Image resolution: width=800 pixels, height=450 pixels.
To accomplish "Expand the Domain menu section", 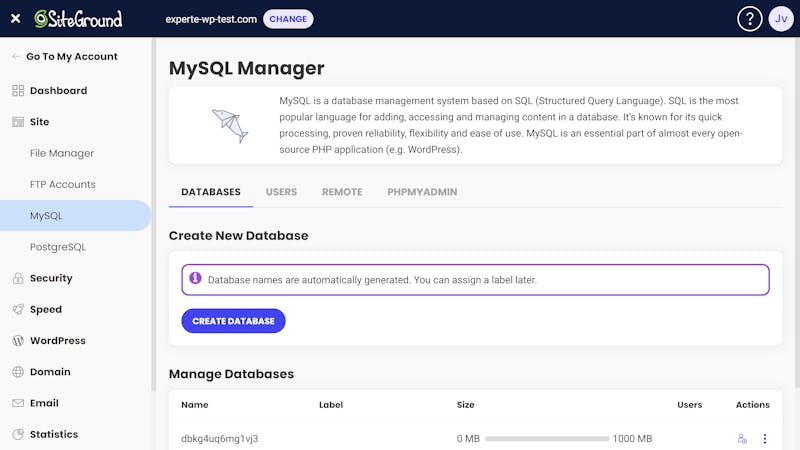I will point(50,372).
